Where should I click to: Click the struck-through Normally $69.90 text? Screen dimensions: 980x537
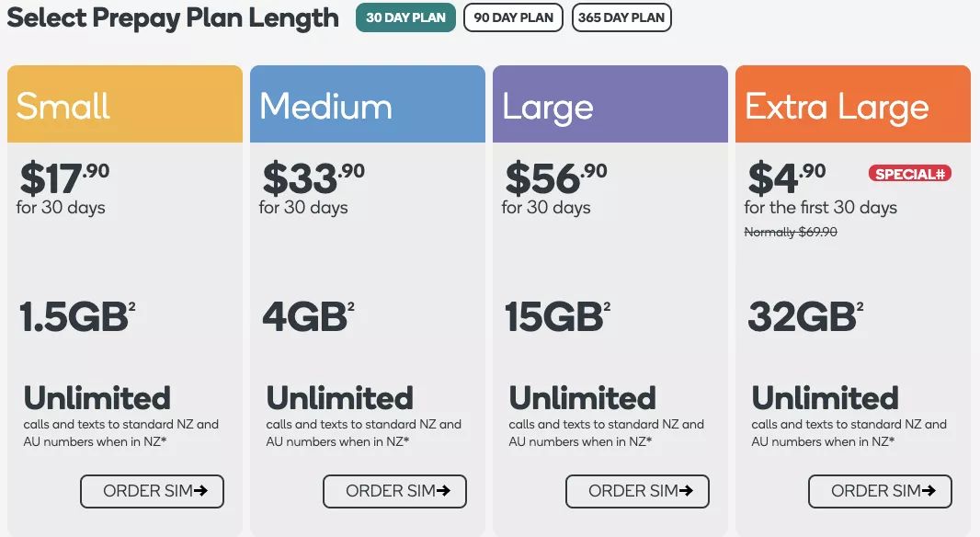point(791,233)
